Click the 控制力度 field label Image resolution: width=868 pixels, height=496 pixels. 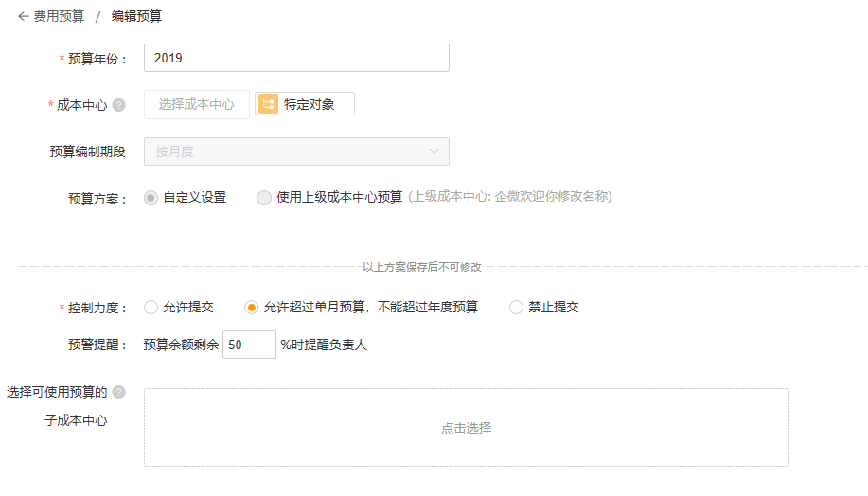97,308
